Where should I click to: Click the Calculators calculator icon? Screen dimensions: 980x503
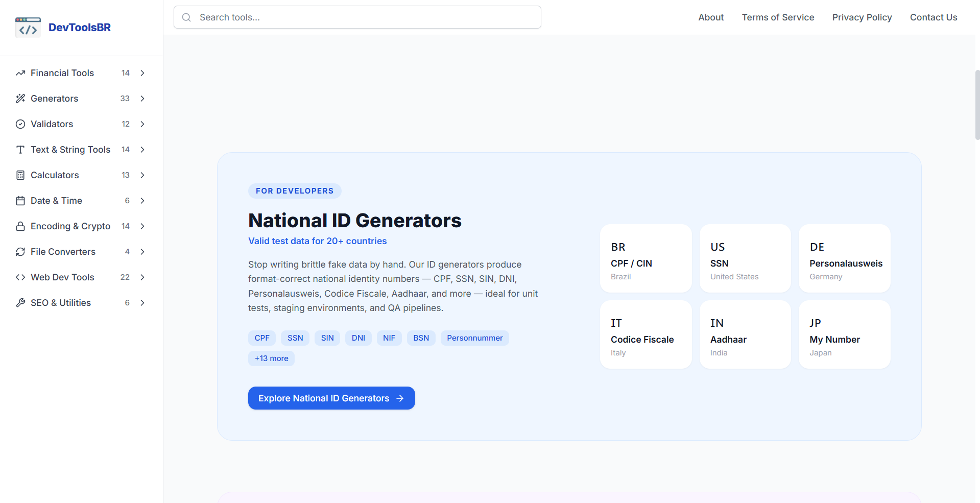20,175
